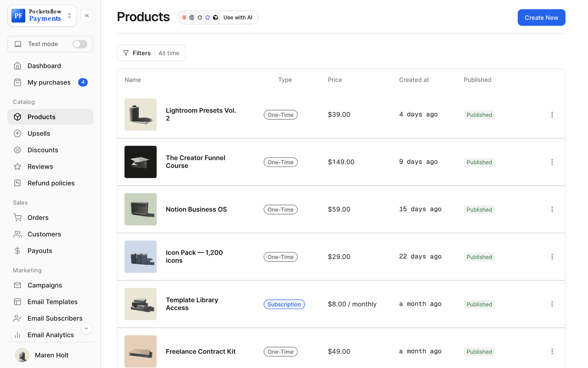This screenshot has height=368, width=588.
Task: Click the Dashboard home icon
Action: (x=18, y=66)
